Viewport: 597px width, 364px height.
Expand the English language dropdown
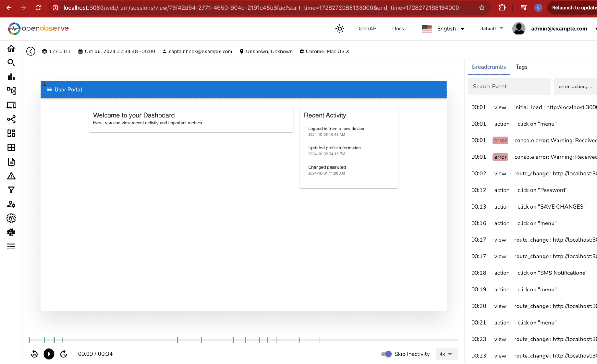[450, 28]
